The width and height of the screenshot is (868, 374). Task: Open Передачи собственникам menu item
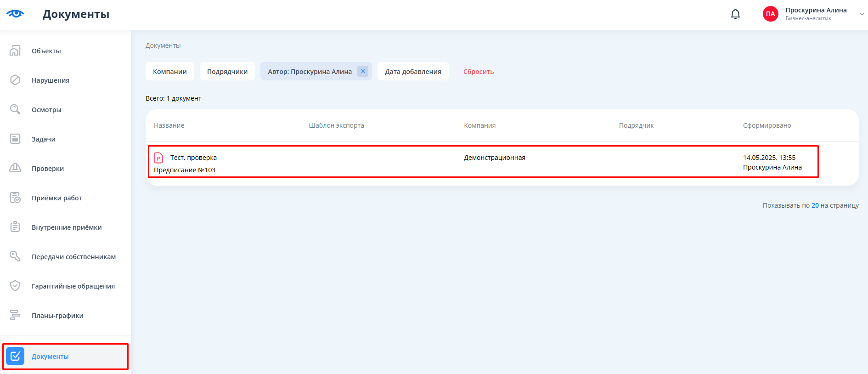pos(73,257)
